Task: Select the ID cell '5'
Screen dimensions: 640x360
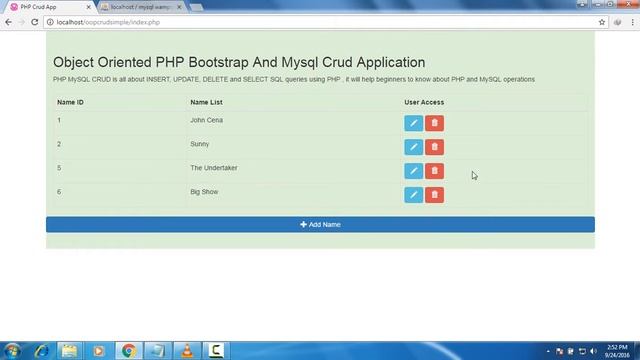Action: point(59,168)
